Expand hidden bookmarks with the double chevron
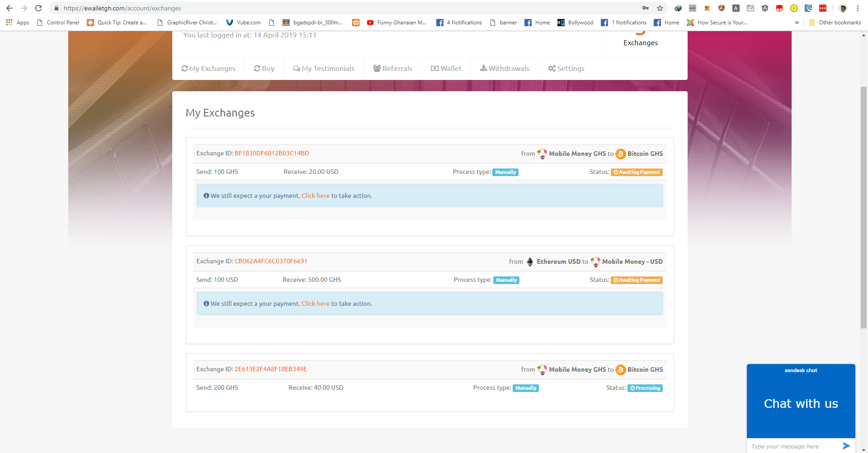The height and width of the screenshot is (453, 868). pyautogui.click(x=797, y=23)
